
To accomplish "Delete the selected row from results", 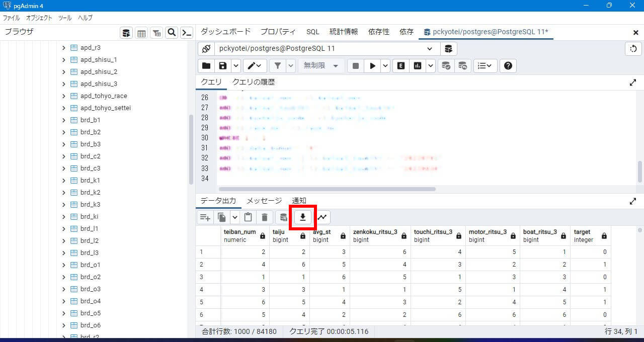I will pos(264,217).
